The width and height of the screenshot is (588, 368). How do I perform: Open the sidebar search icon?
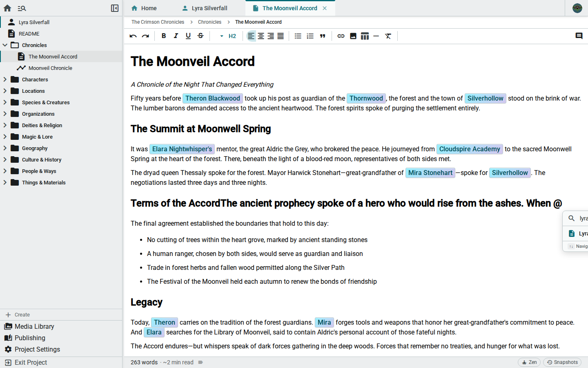[x=22, y=8]
